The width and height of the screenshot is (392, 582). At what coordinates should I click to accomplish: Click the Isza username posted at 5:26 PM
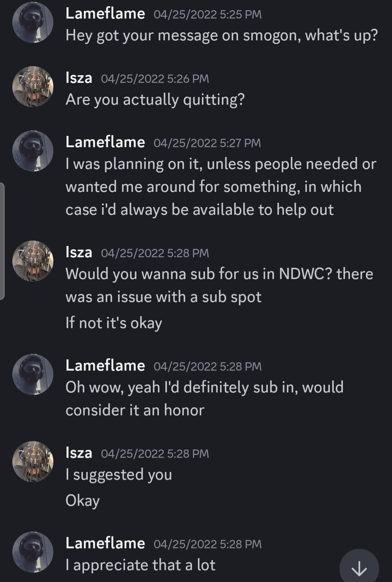[79, 78]
